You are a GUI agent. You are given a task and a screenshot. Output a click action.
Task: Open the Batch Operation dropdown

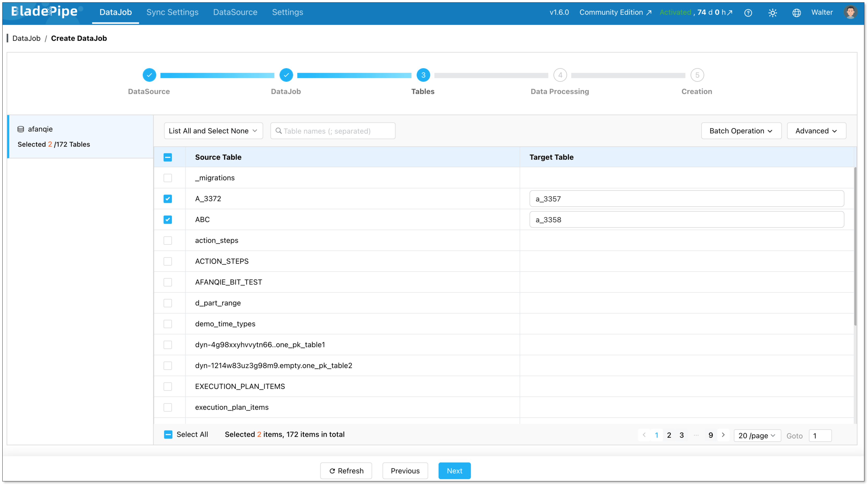(741, 131)
